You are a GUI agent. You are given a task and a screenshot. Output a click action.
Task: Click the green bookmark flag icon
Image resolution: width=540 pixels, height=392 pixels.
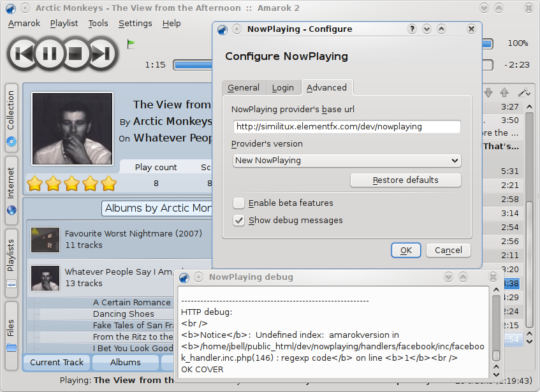click(131, 44)
